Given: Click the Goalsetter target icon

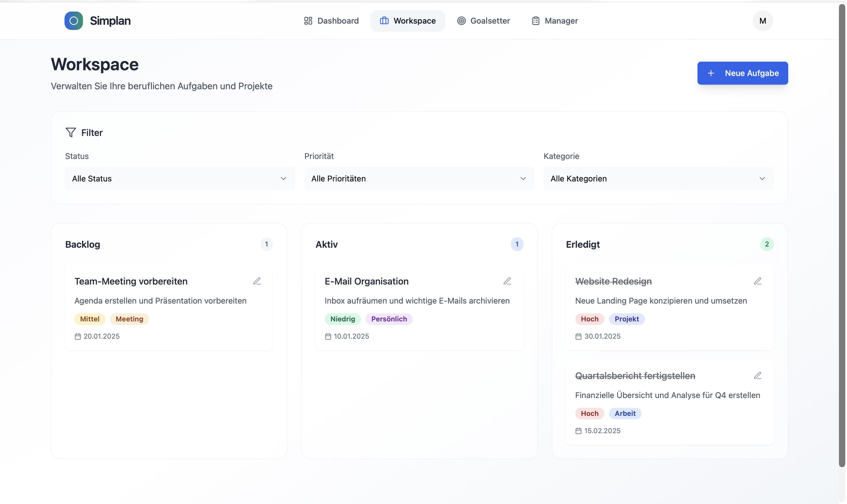Looking at the screenshot, I should [x=461, y=20].
